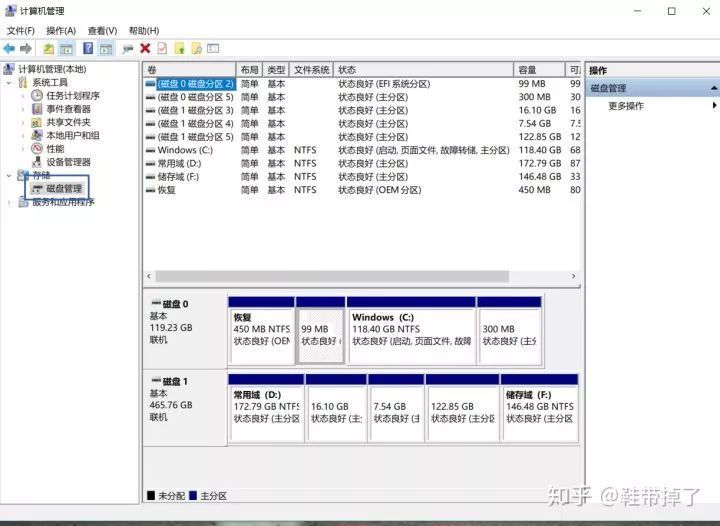Click the Device Manager icon (设备管理器)
This screenshot has height=526, width=720.
click(37, 162)
